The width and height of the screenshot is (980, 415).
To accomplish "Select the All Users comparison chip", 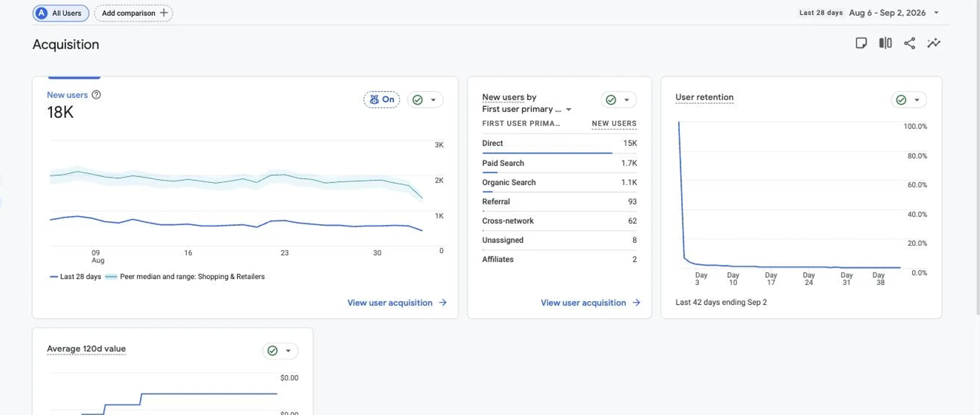I will click(60, 13).
